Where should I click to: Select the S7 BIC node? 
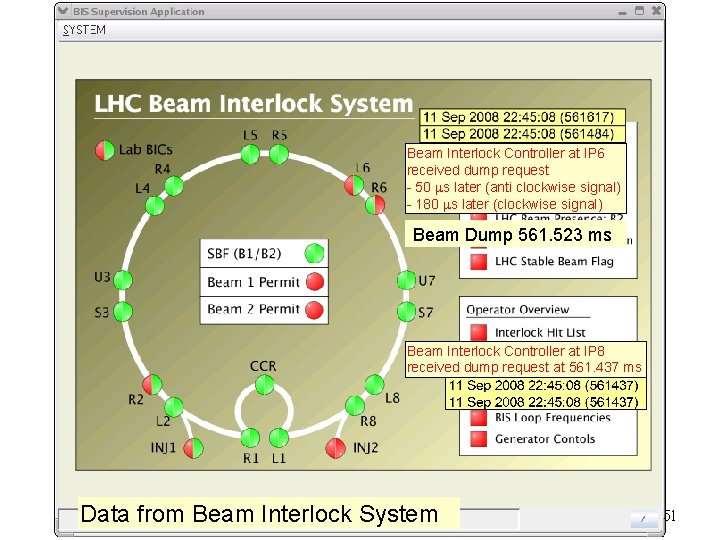coord(406,312)
